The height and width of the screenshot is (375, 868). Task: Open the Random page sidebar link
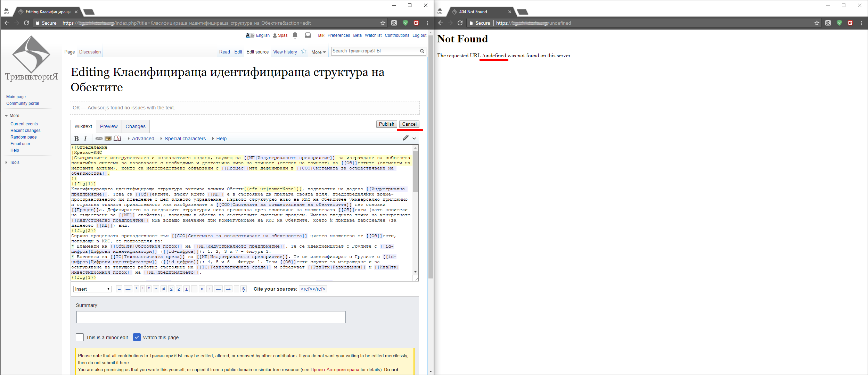point(23,137)
